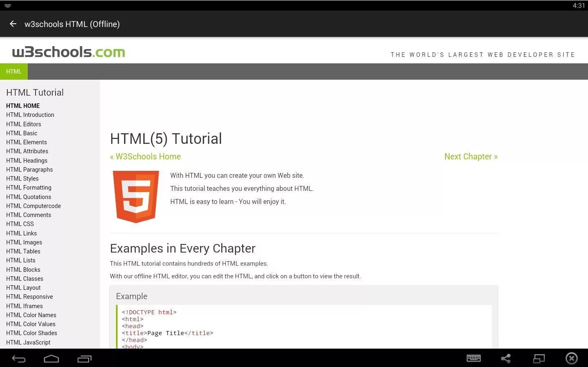Click 'The World's Largest Web Developer Site' tagline
Image resolution: width=588 pixels, height=367 pixels.
483,55
